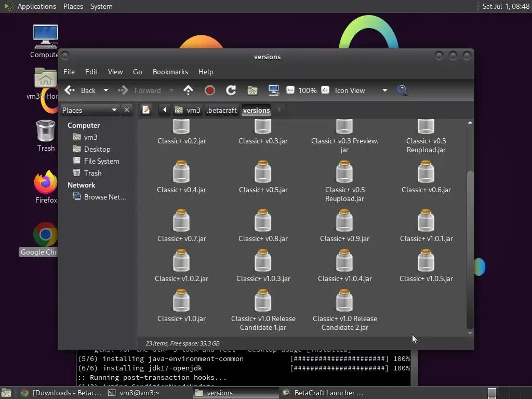
Task: Reload the current folder
Action: pos(231,90)
